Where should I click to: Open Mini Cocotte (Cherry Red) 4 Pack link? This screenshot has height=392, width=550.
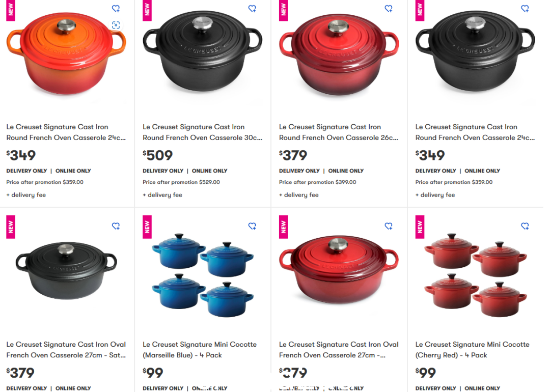tap(473, 350)
